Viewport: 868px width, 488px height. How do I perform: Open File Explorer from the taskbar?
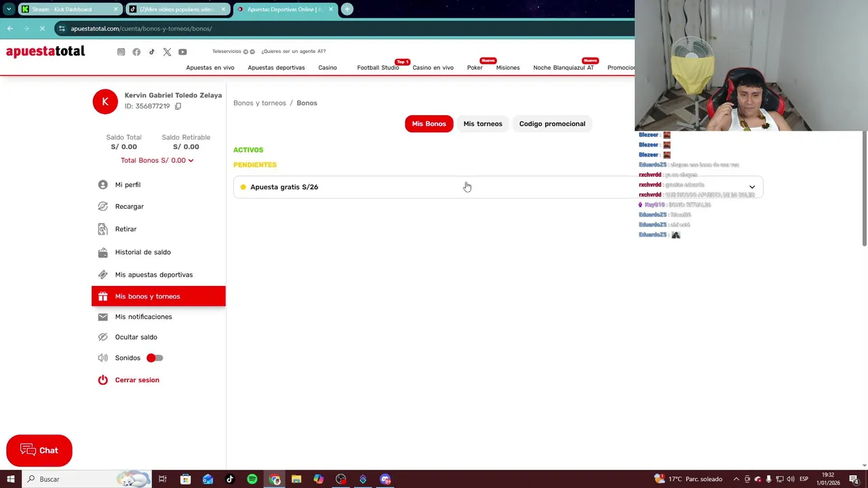coord(296,479)
